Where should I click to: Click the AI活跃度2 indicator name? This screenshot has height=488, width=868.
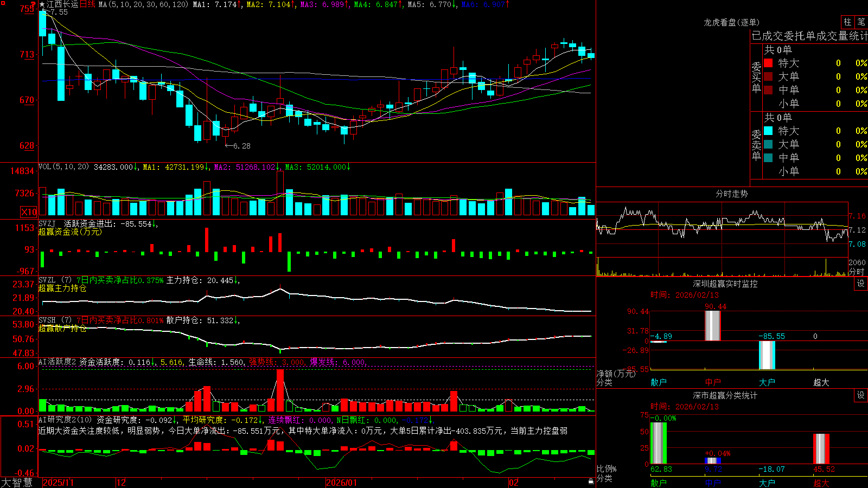(x=57, y=362)
